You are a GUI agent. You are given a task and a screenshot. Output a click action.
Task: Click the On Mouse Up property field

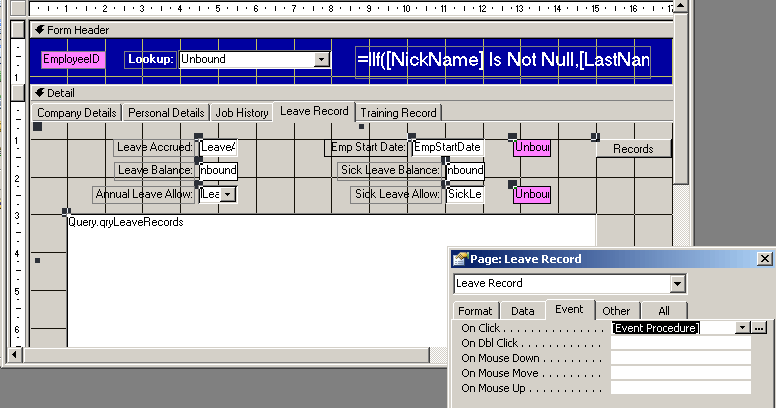[681, 388]
